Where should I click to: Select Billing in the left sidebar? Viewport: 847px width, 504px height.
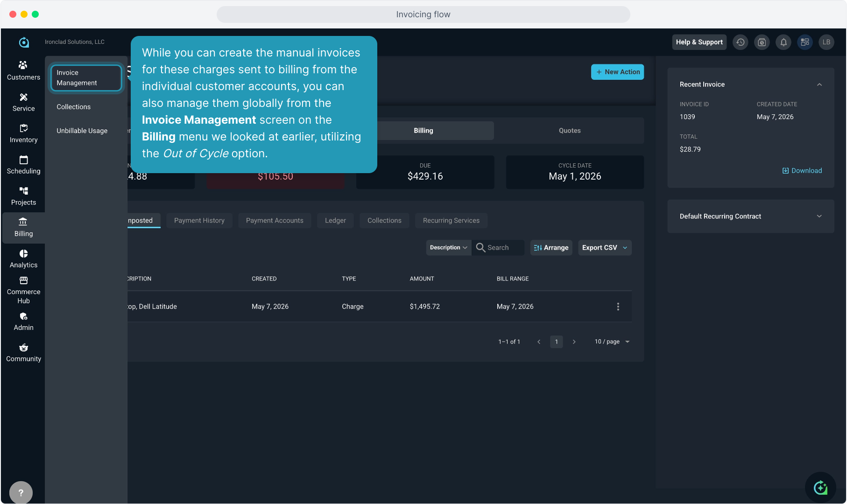click(x=23, y=227)
